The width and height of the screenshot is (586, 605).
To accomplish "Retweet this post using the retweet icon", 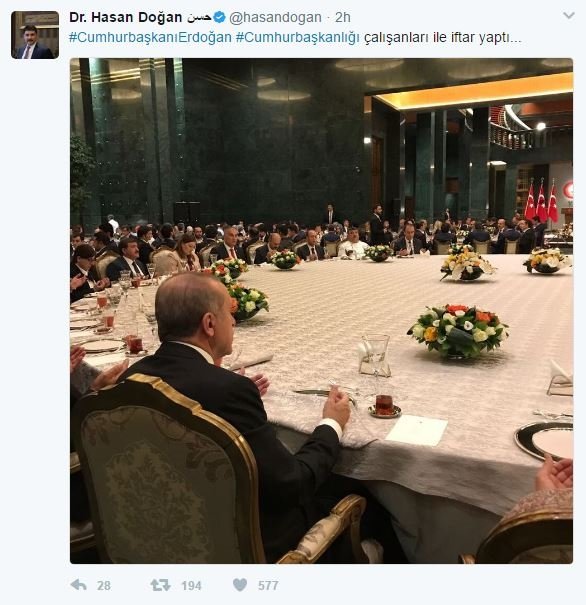I will click(160, 585).
